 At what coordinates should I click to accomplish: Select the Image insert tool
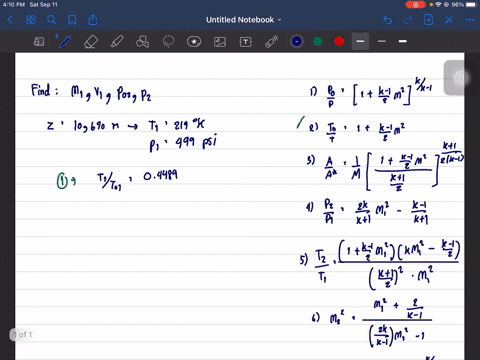[220, 42]
